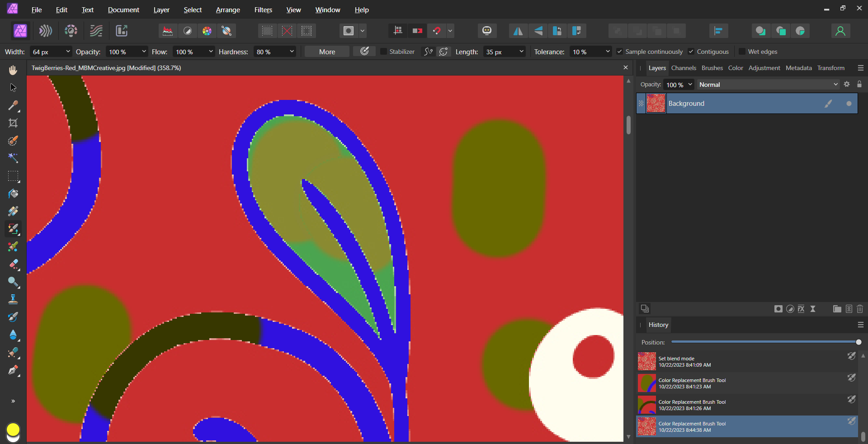Add a mask layer icon
Screen dimensions: 868x444
[778, 309]
